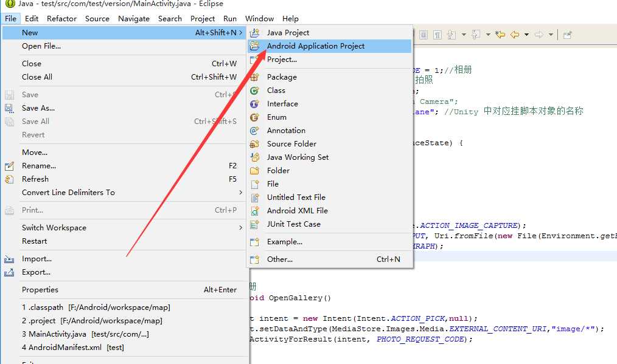Screen dimensions: 617x364
Task: Open the Search menu
Action: [x=170, y=18]
